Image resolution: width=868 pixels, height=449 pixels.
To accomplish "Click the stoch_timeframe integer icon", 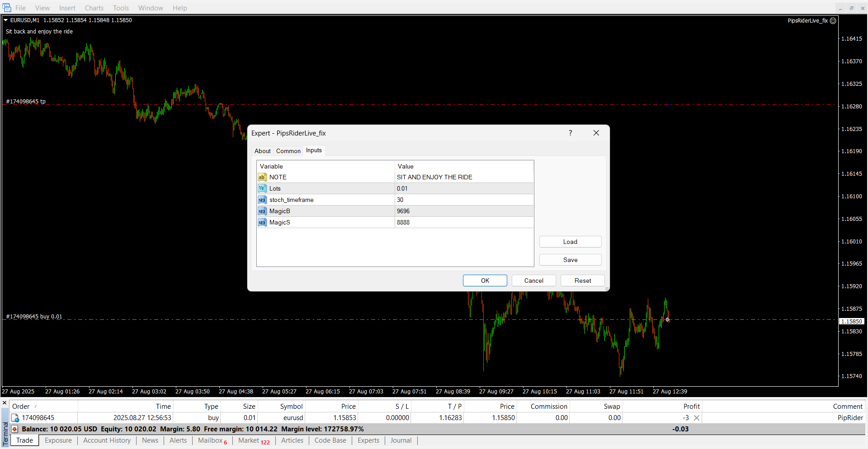I will coord(262,200).
